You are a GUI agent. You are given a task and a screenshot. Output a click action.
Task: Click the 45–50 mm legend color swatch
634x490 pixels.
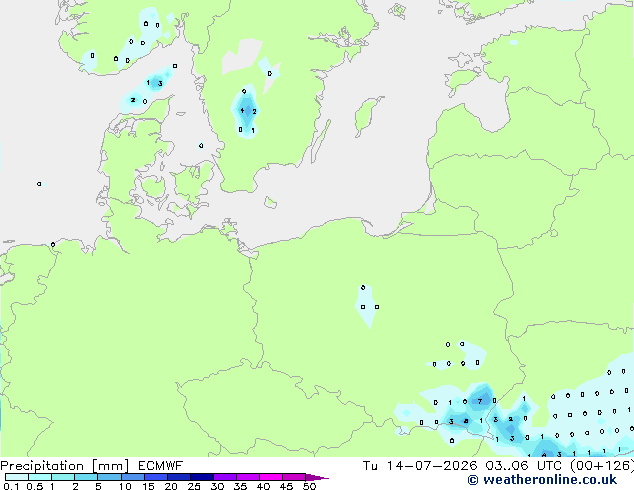coord(294,477)
